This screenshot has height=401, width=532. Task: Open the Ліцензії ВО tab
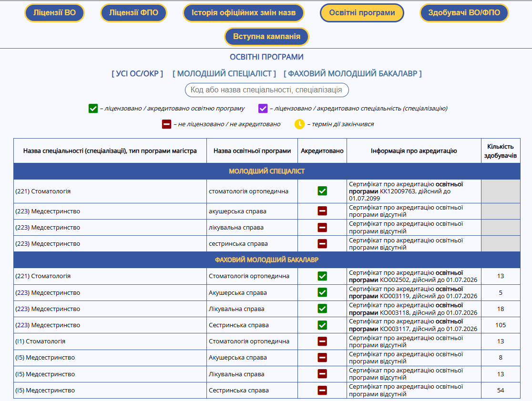click(54, 13)
